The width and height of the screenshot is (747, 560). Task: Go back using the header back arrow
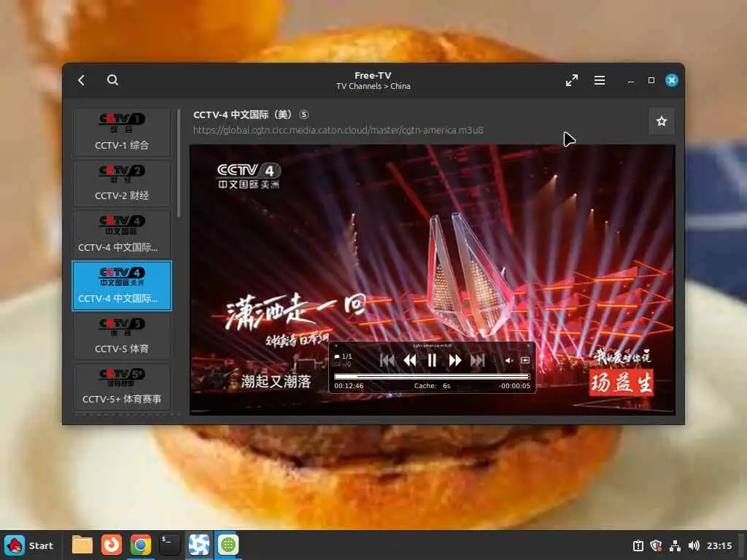[82, 80]
